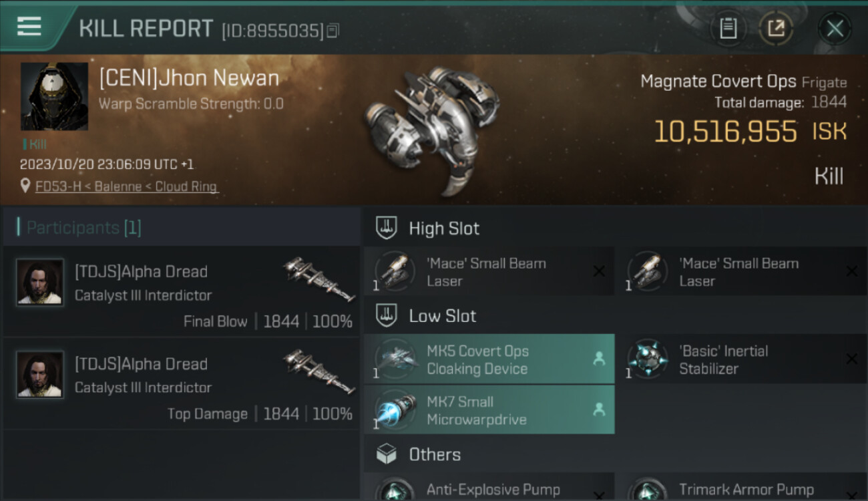
Task: Open the hamburger main menu
Action: point(29,27)
